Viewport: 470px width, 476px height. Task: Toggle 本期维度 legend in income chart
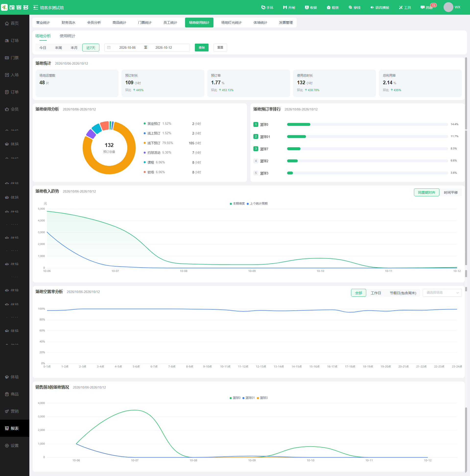pos(237,204)
